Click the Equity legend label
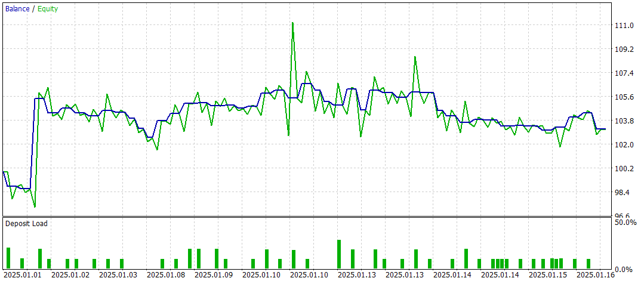 [x=47, y=8]
